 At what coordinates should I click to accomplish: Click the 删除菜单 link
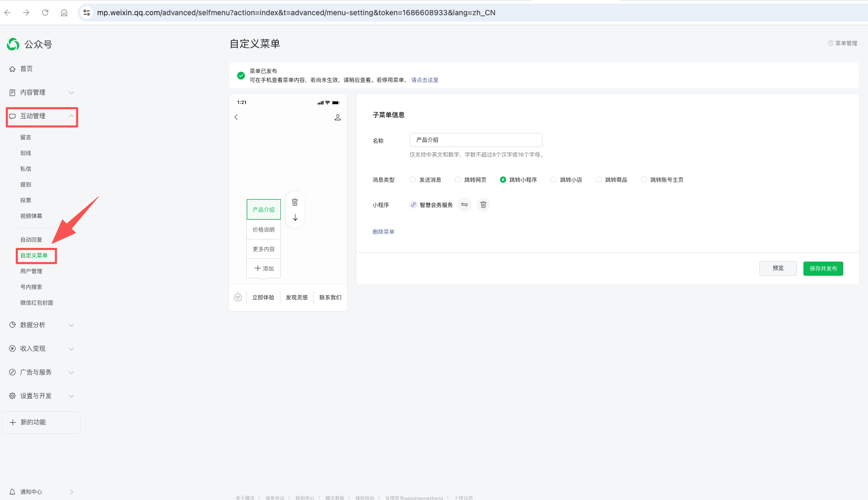383,232
